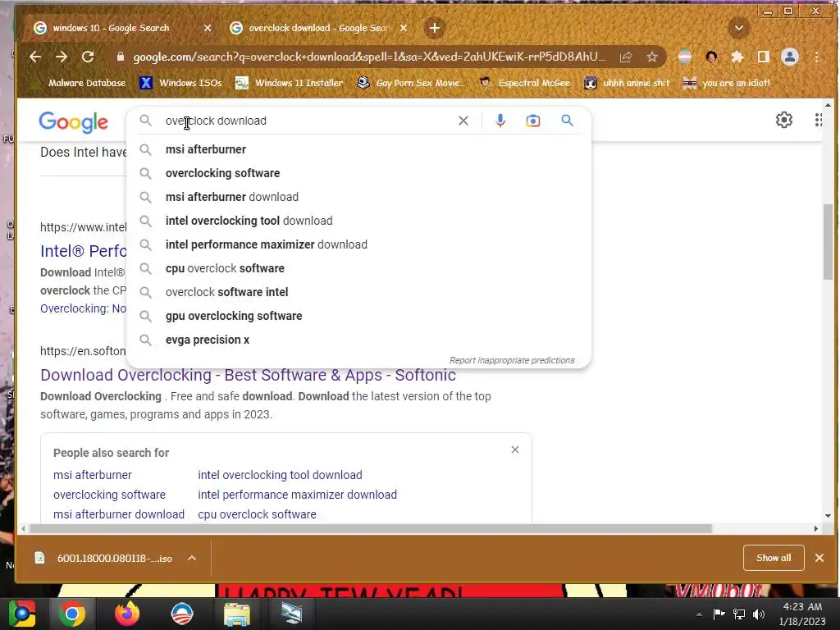Open the side panel icon

tap(764, 57)
